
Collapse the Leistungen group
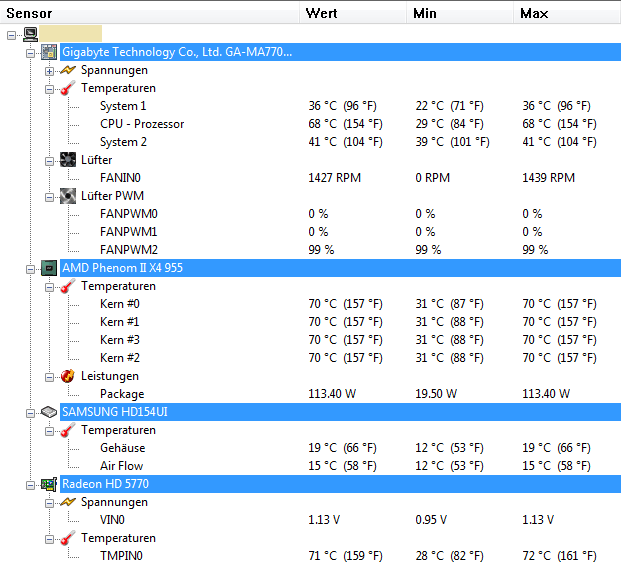click(x=49, y=377)
